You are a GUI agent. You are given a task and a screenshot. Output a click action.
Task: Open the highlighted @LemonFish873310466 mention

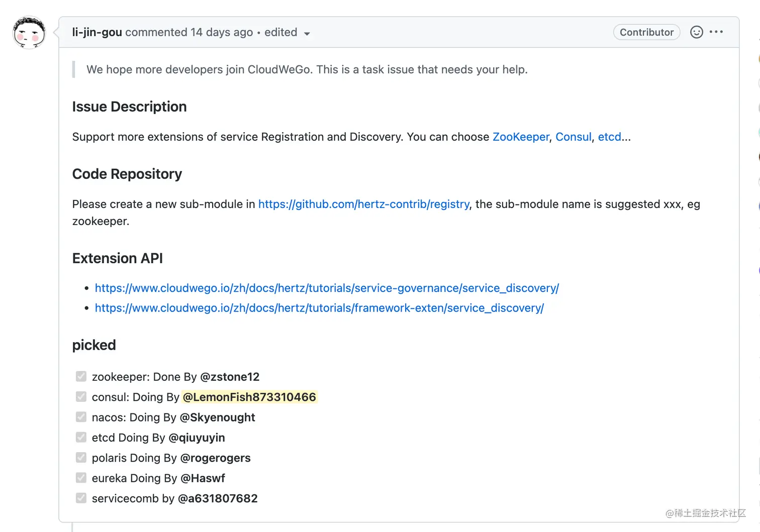249,397
